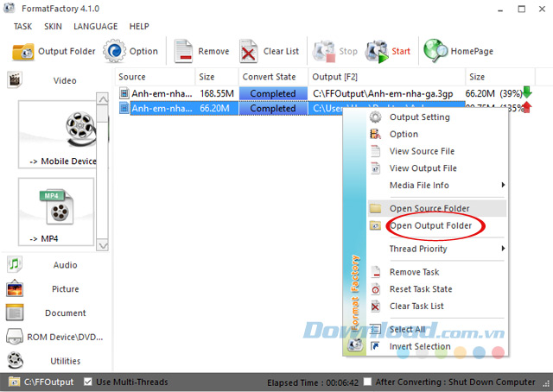Choose Reset Task State menu entry
This screenshot has width=553, height=392.
[437, 289]
